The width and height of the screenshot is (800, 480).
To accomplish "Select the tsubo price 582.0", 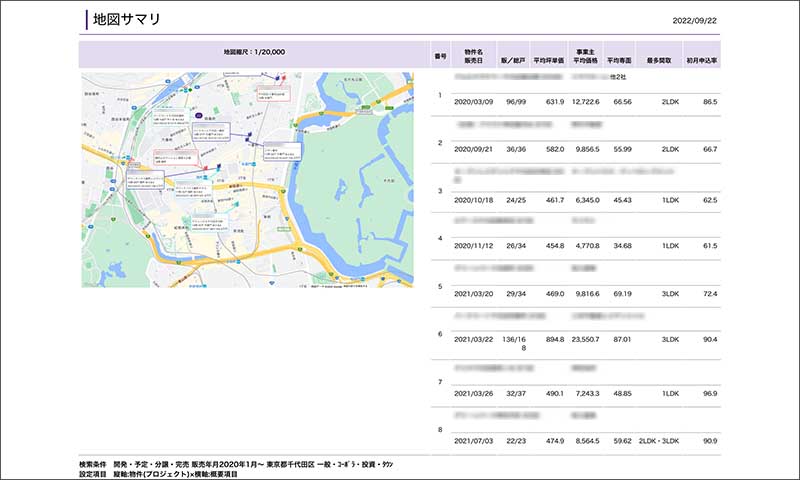I will (x=555, y=149).
